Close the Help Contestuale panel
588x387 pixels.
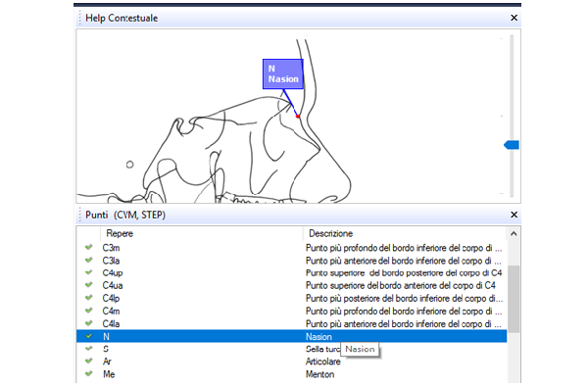[x=514, y=18]
